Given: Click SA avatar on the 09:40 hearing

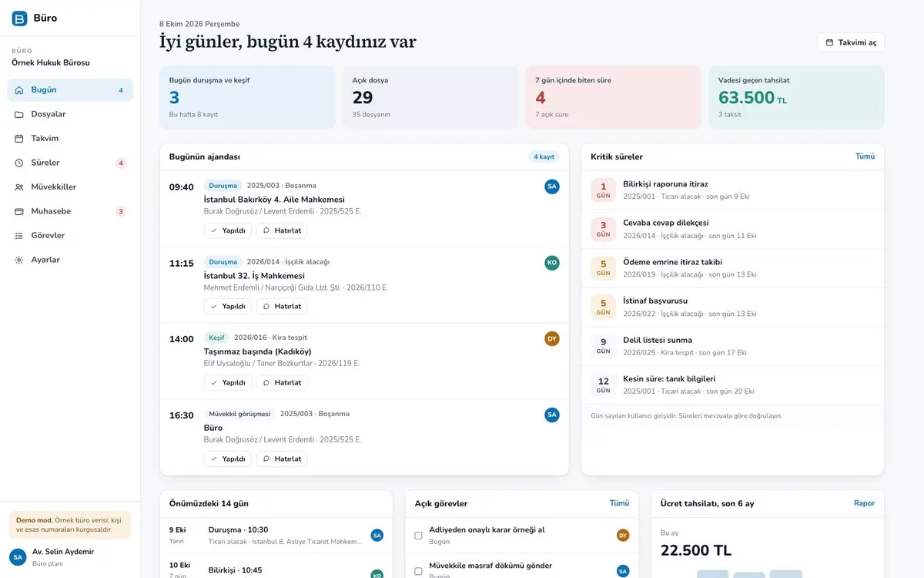Looking at the screenshot, I should click(x=552, y=186).
